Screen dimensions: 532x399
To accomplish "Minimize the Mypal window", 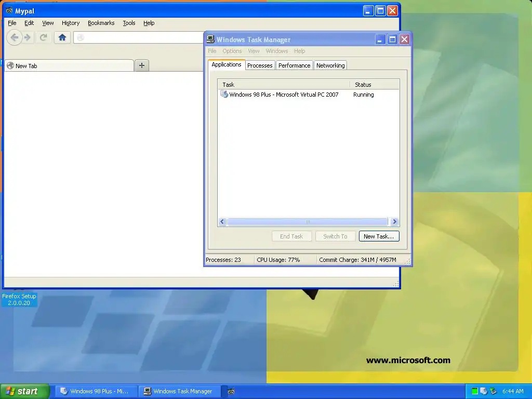I will [x=368, y=10].
